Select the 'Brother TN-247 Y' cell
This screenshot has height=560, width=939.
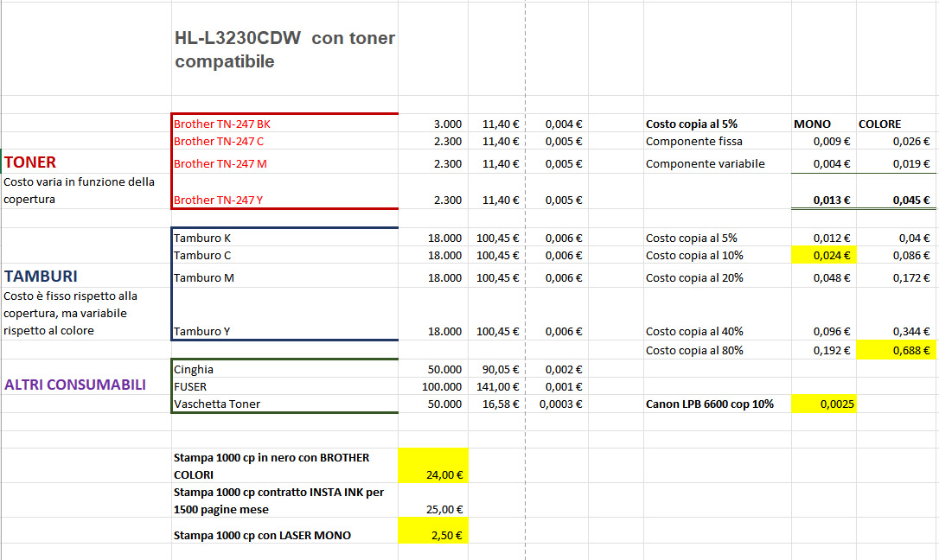pos(284,192)
